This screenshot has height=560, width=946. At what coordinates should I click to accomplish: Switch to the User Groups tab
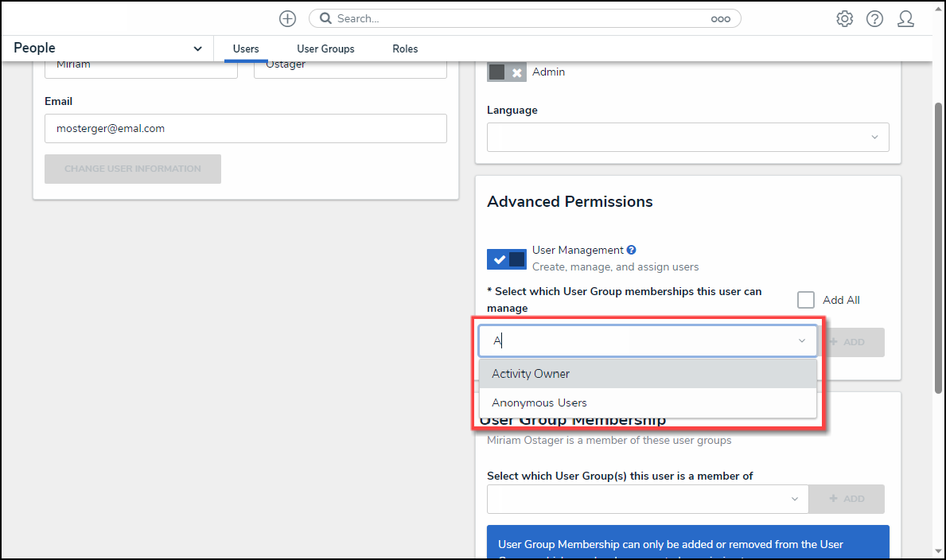point(325,49)
